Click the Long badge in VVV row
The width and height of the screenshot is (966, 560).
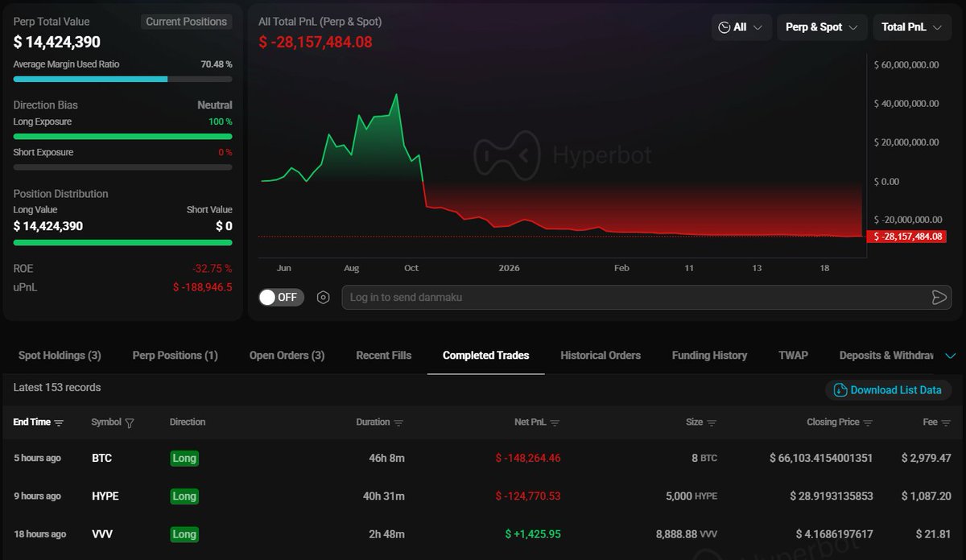[184, 533]
